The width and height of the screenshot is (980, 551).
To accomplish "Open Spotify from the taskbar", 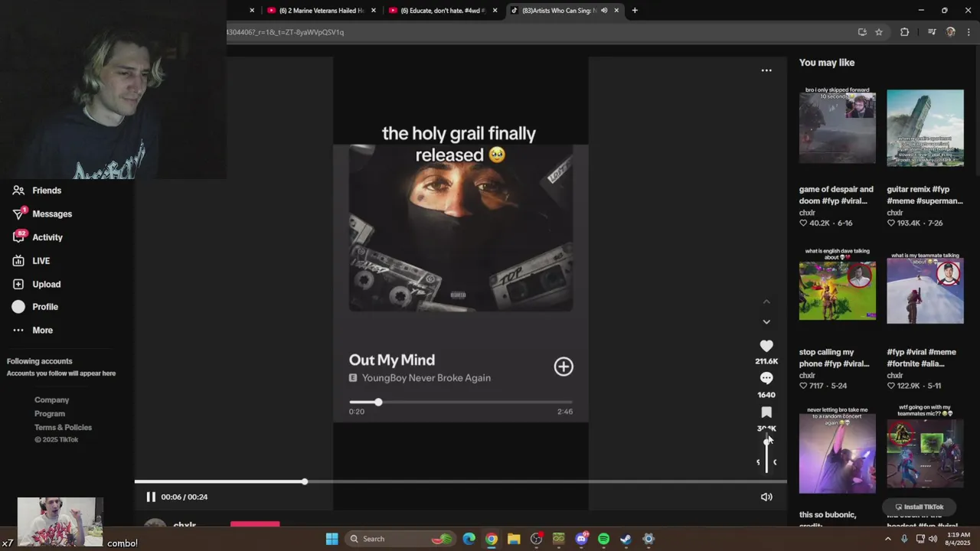I will (603, 539).
